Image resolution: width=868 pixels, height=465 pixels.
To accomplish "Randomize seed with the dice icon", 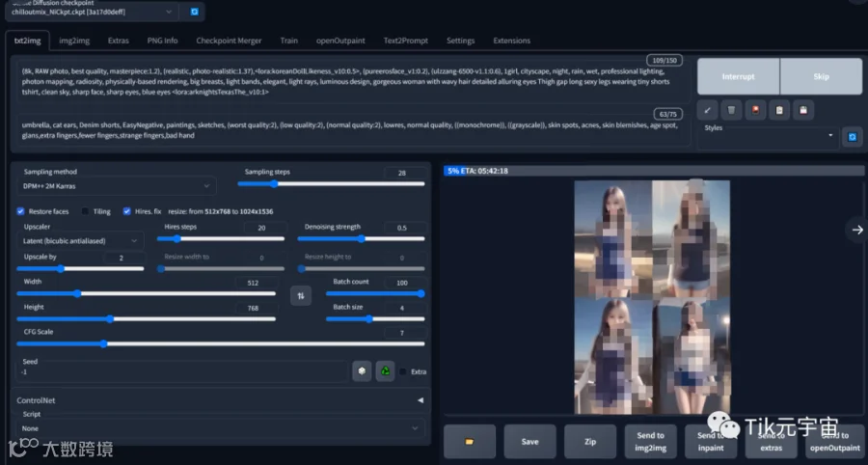I will [x=362, y=370].
